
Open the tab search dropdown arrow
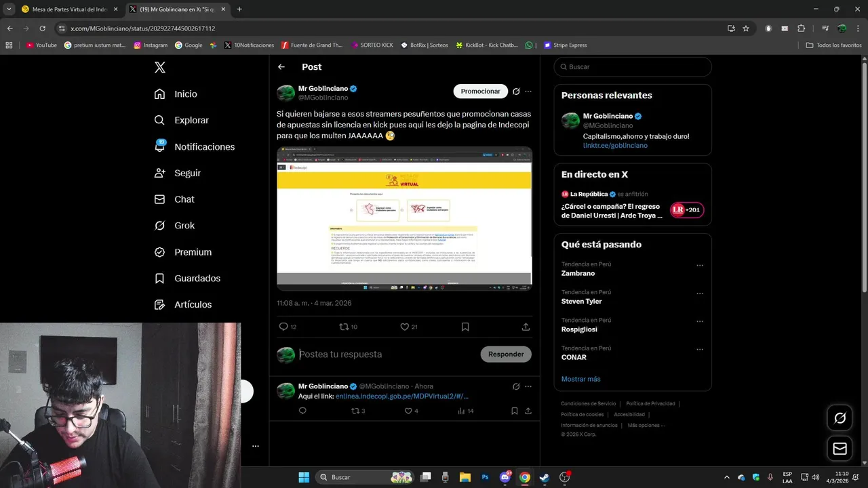coord(8,9)
